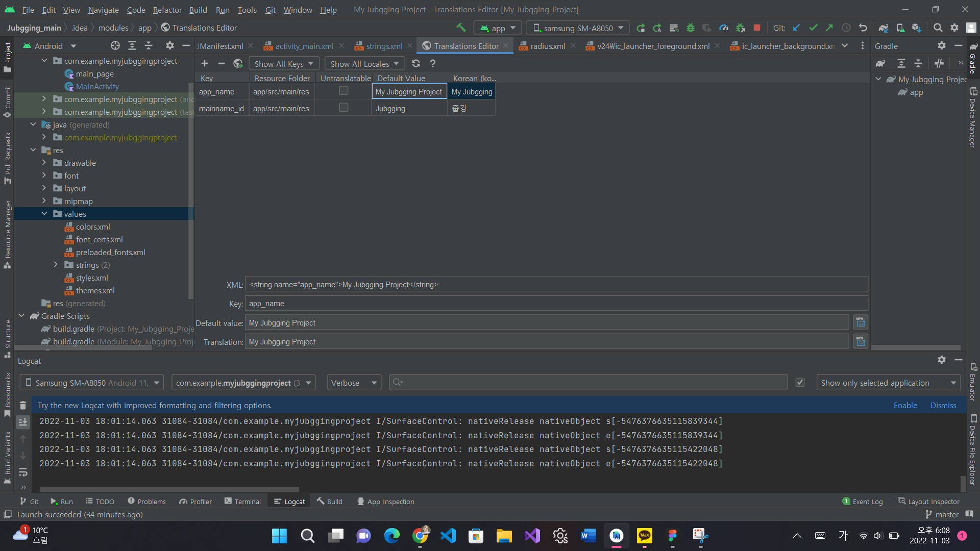Screen dimensions: 980x551
Task: Switch to the activity_main.xml tab
Action: coord(304,46)
